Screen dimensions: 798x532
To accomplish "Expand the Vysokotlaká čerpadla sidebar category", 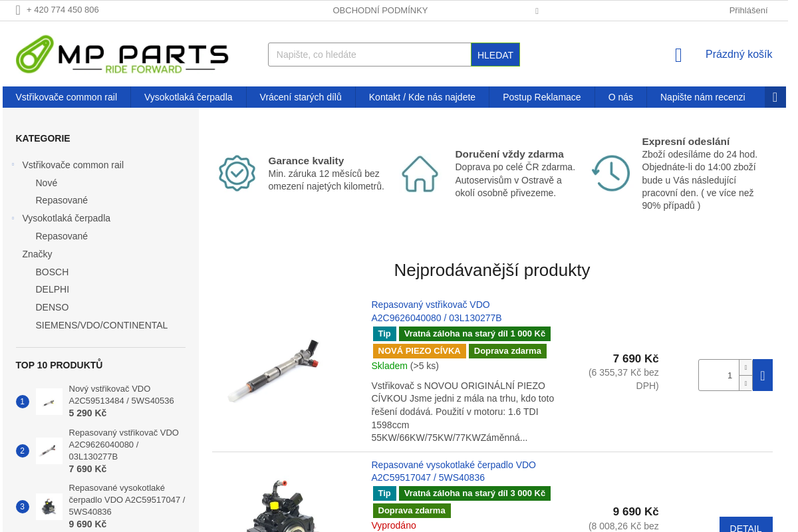I will [x=13, y=217].
